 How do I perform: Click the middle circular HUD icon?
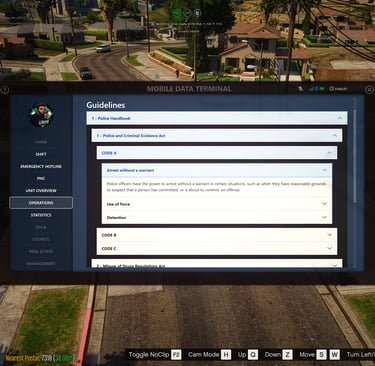tap(188, 13)
